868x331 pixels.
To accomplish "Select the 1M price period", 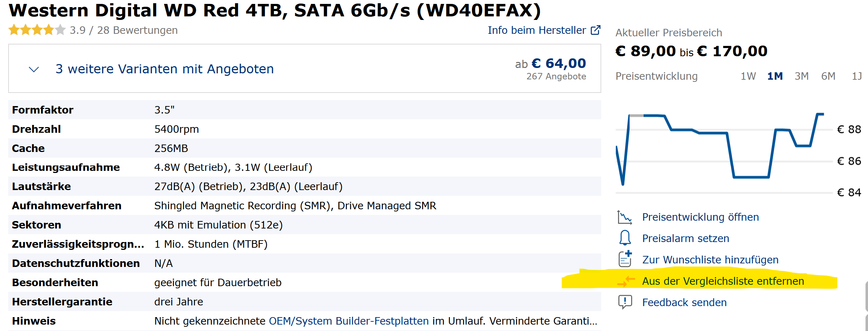I will (x=775, y=76).
